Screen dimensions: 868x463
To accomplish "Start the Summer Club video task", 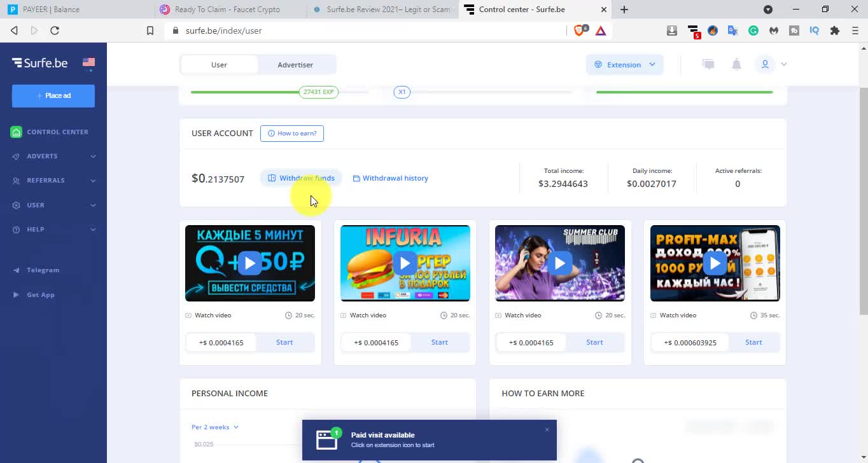I will click(595, 342).
